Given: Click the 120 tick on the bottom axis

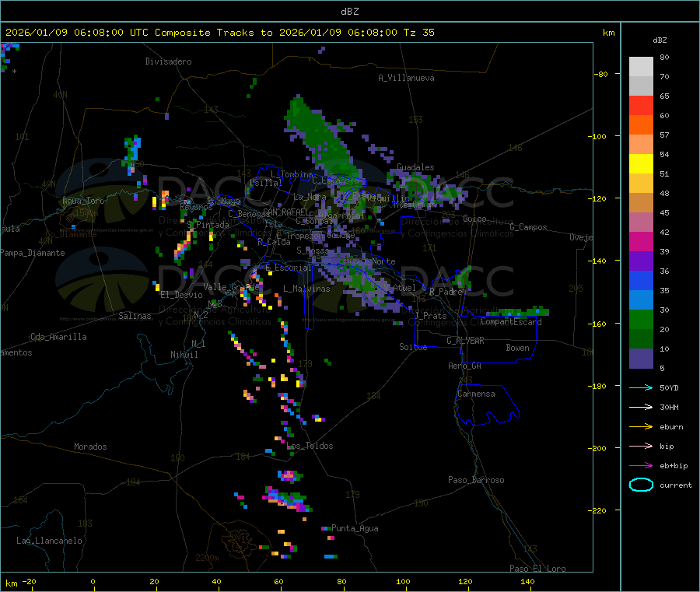Looking at the screenshot, I should (x=465, y=581).
